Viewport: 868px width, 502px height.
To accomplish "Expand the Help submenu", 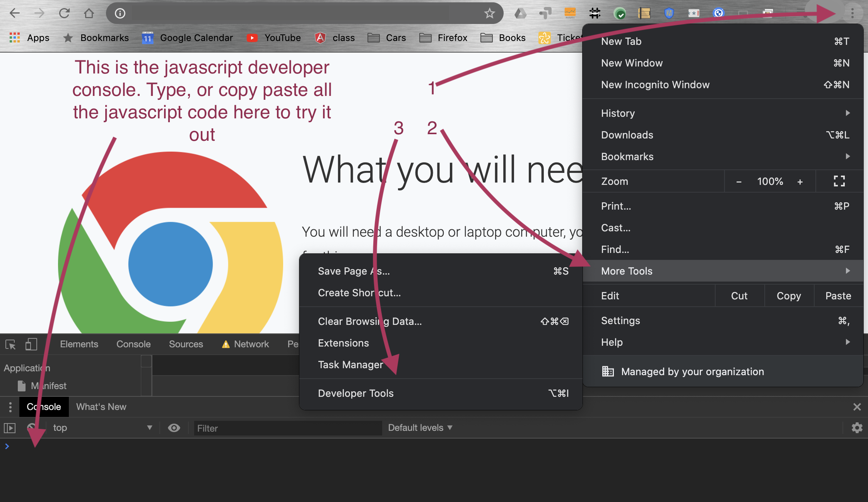I will coord(723,342).
